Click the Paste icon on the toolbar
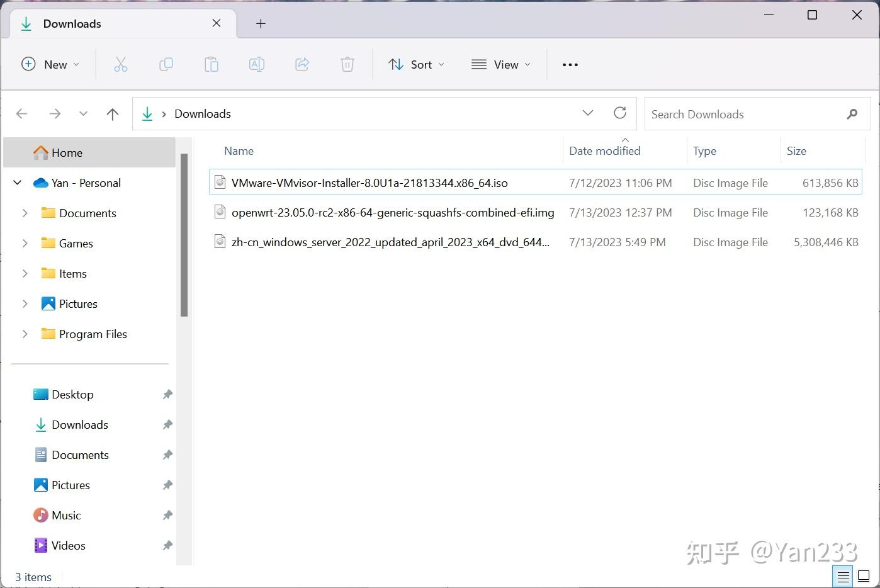The height and width of the screenshot is (588, 880). point(212,64)
